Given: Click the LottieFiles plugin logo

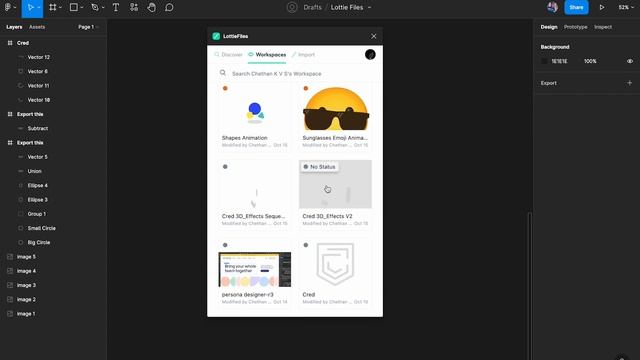Looking at the screenshot, I should tap(216, 36).
